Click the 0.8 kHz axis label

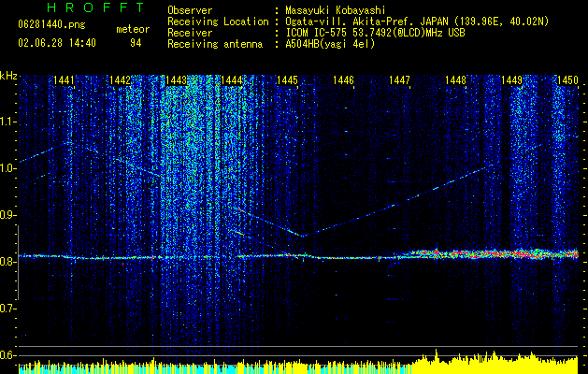(7, 262)
